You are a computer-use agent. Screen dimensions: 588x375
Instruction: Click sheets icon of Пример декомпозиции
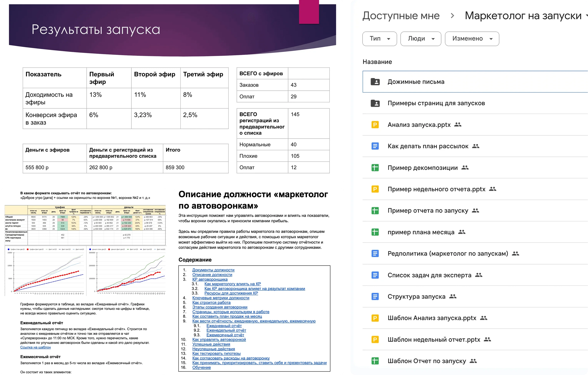[x=375, y=168]
